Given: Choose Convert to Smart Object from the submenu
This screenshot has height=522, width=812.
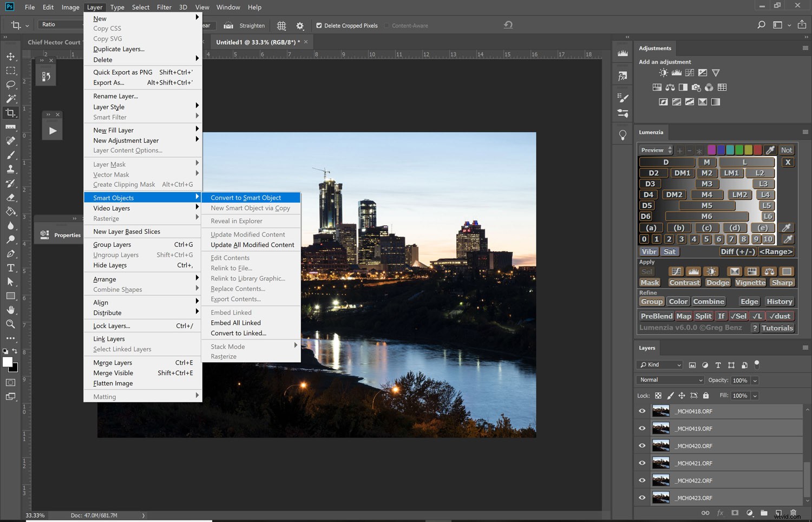Looking at the screenshot, I should (x=246, y=198).
